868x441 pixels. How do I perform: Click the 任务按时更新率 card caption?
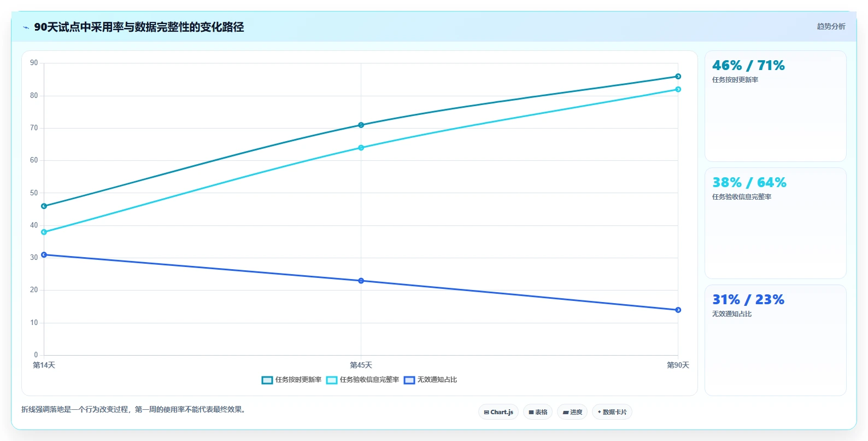coord(735,80)
